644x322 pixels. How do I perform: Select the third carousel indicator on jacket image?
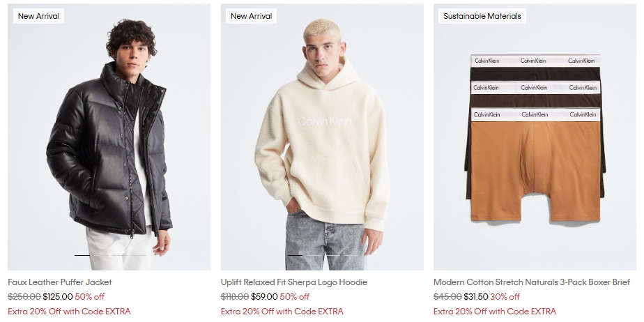pos(120,256)
